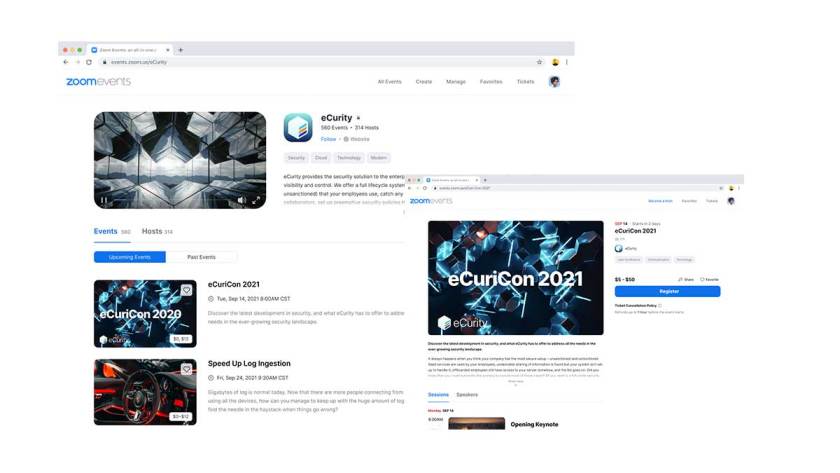Click the address bar showing events.zoom.us/eCurity
840x473 pixels.
click(321, 62)
